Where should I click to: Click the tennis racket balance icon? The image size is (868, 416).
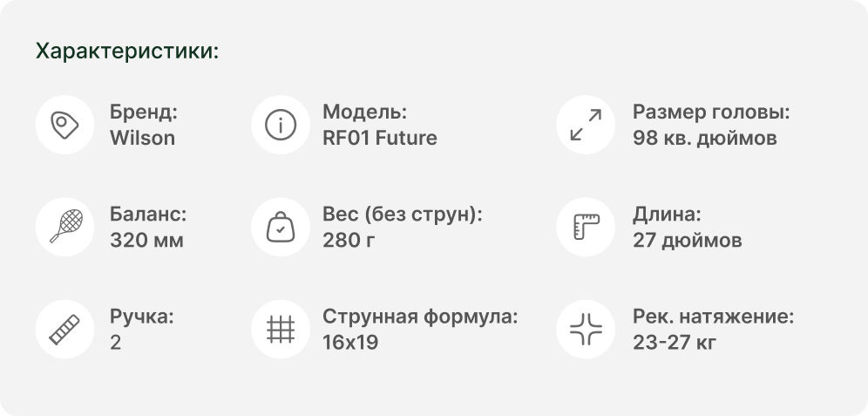coord(64,228)
